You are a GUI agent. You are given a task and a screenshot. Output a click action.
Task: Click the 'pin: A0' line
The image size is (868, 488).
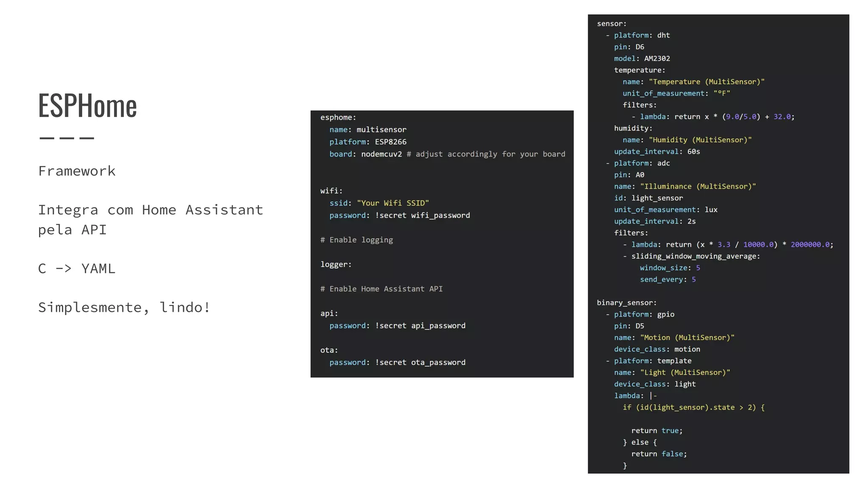pos(629,175)
